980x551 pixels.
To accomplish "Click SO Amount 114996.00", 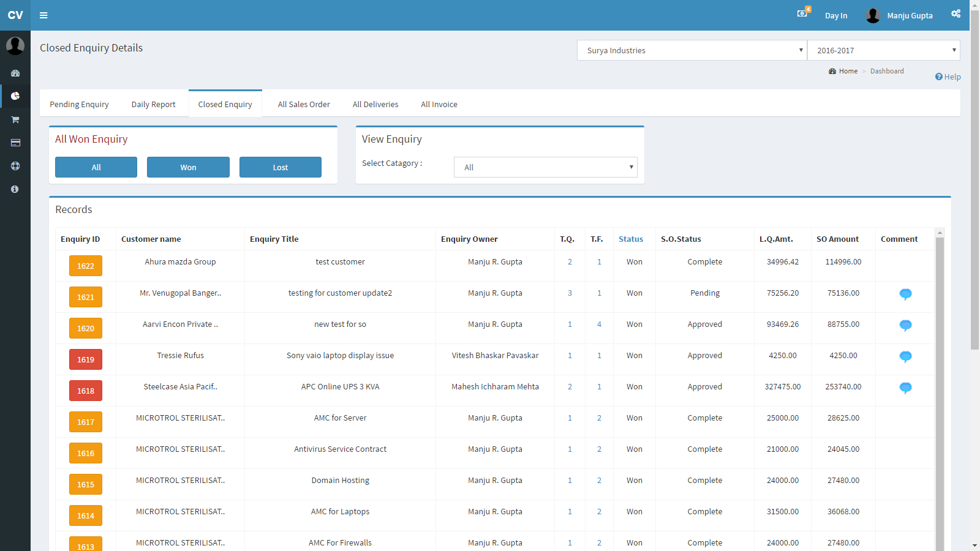I will [x=843, y=261].
